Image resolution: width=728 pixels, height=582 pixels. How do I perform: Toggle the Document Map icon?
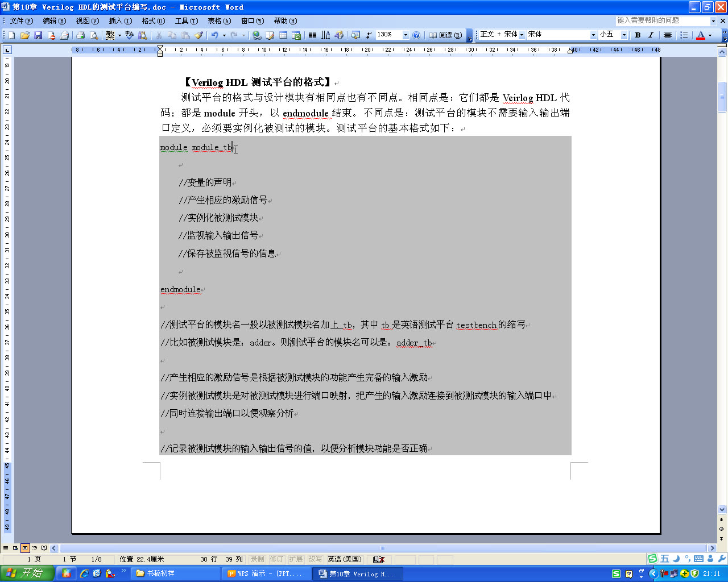click(355, 35)
